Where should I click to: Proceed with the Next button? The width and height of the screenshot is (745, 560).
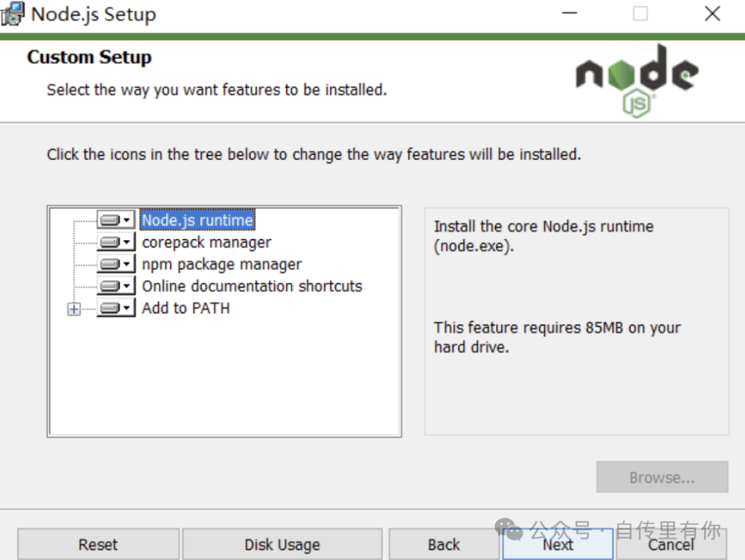coord(558,544)
